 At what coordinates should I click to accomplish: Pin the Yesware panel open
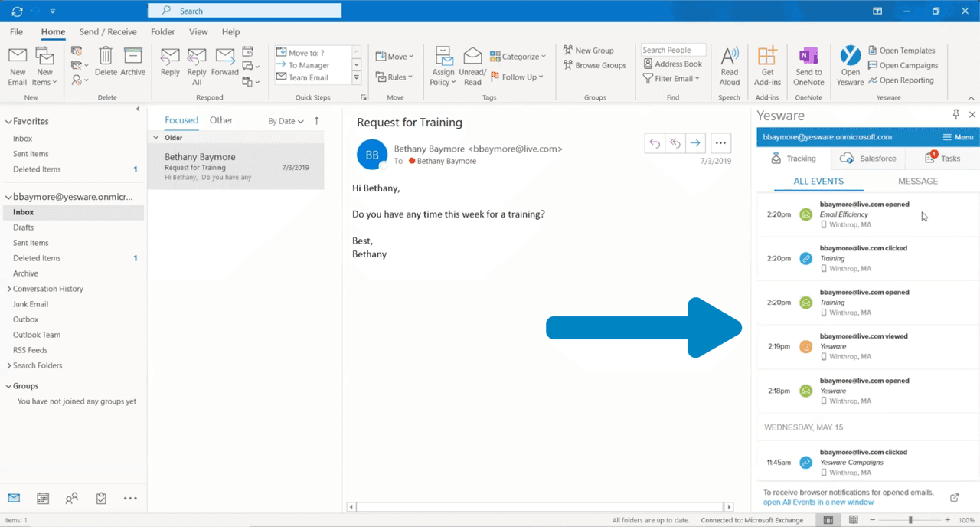955,114
